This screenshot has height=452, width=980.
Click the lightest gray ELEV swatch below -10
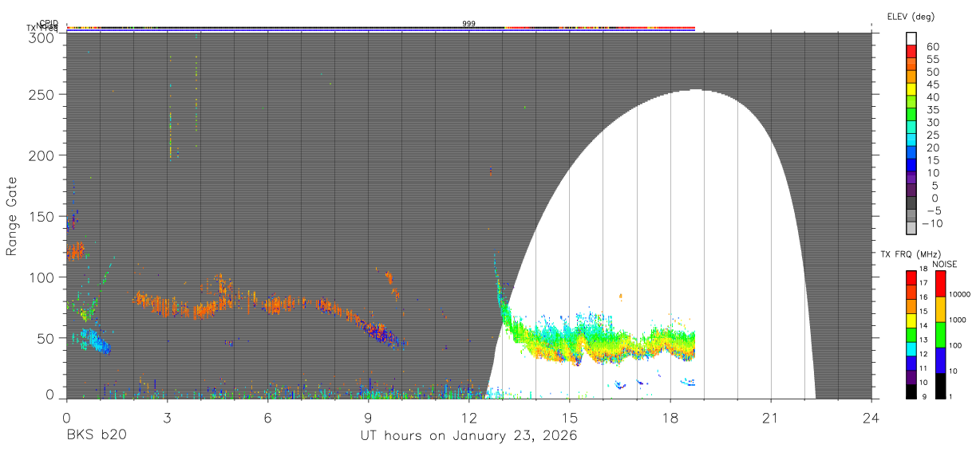[911, 230]
